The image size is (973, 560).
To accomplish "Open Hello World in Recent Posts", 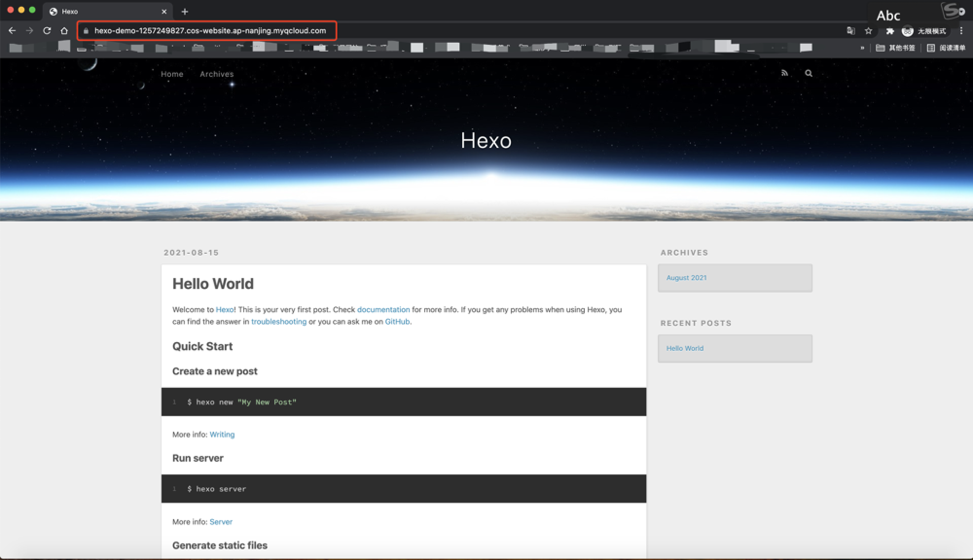I will click(x=685, y=348).
